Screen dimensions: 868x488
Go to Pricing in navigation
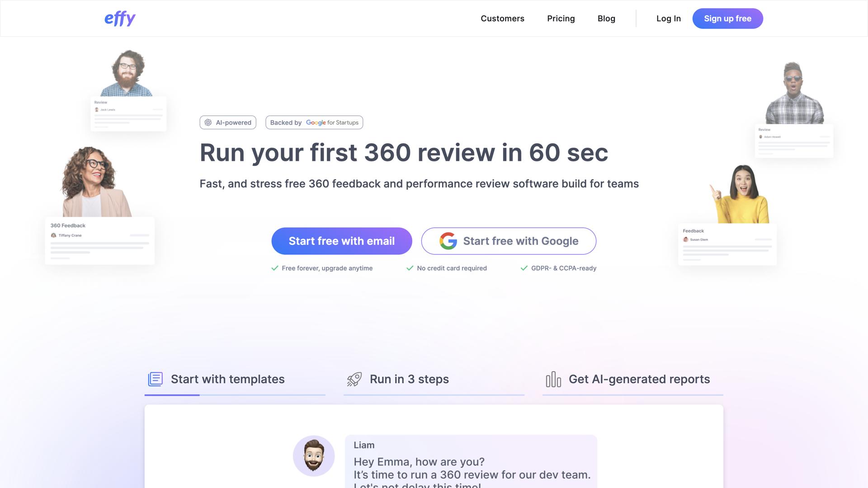tap(561, 19)
